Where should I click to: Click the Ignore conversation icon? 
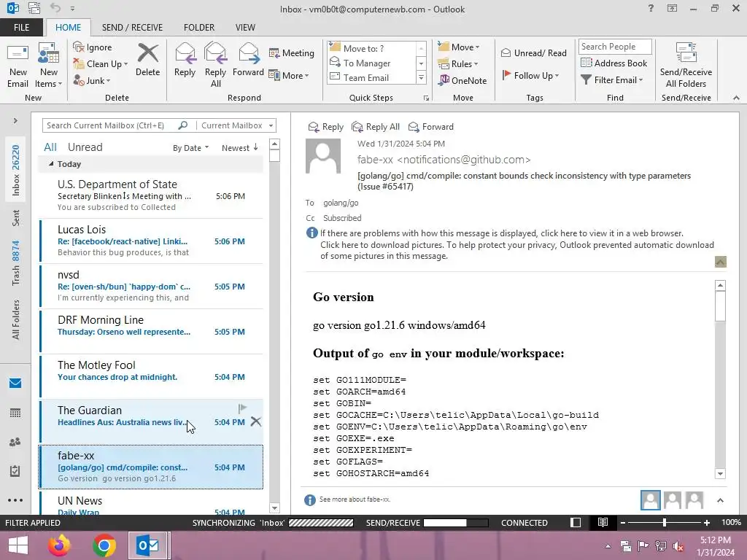coord(93,47)
